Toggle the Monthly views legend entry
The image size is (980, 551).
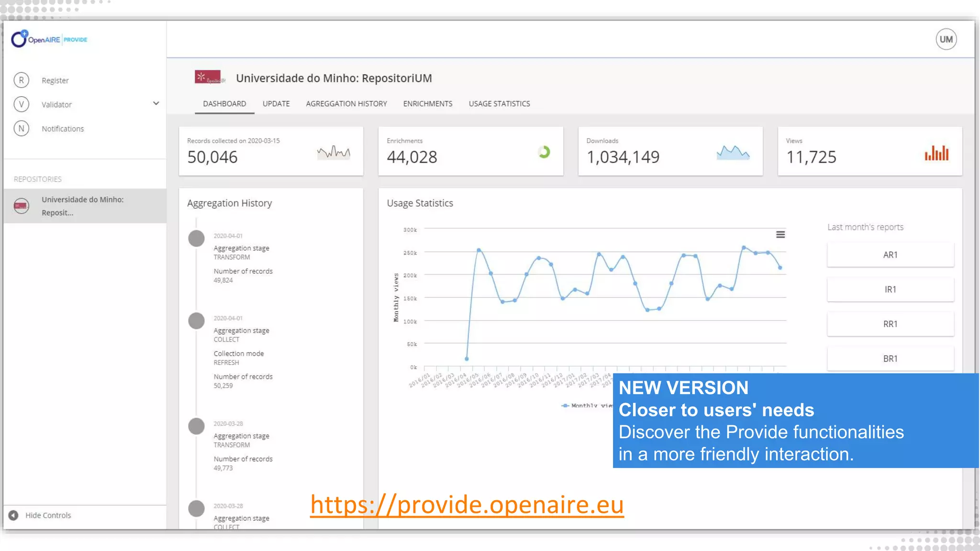(x=587, y=405)
